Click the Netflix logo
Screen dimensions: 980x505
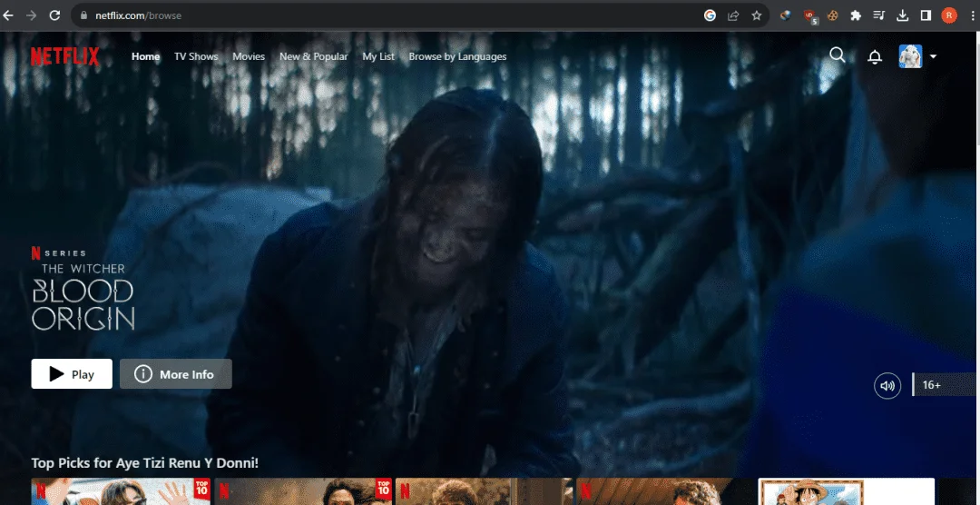(x=65, y=56)
